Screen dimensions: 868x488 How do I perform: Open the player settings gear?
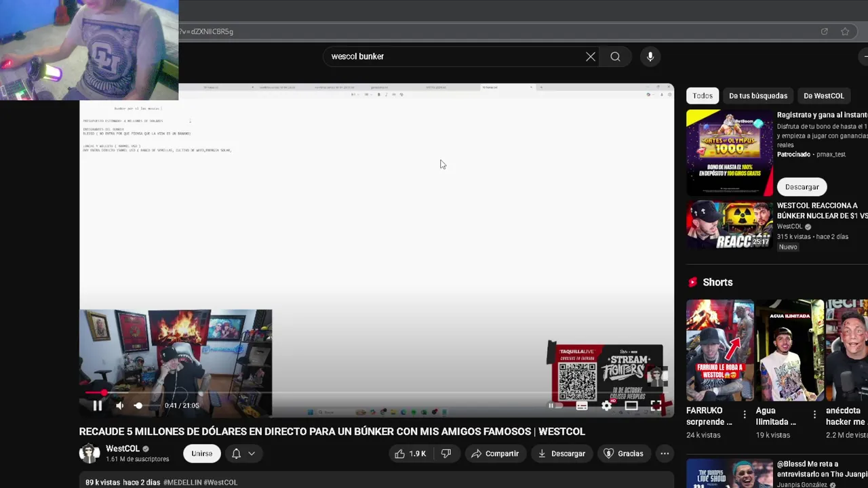pos(607,405)
